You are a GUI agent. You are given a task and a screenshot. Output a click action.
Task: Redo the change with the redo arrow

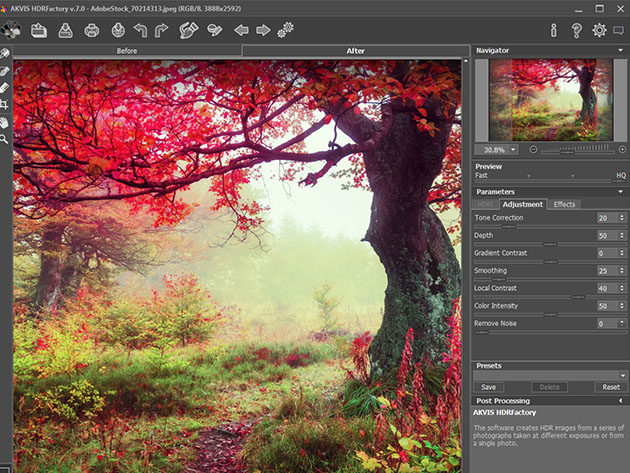pyautogui.click(x=162, y=30)
